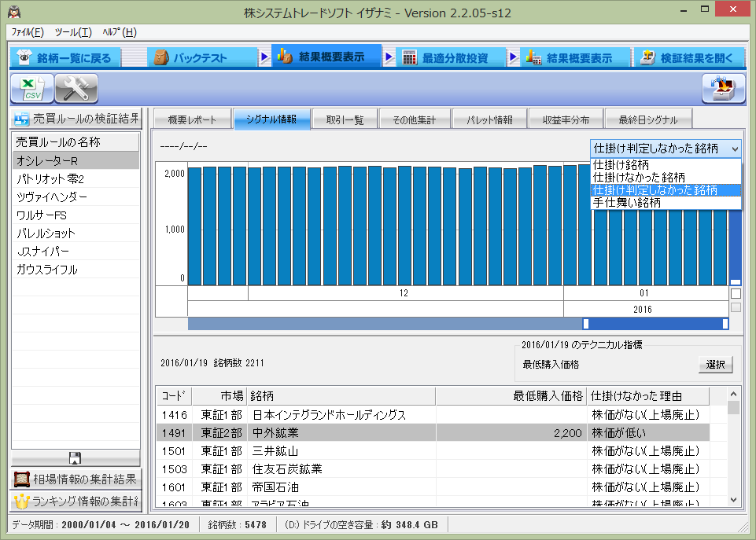Viewport: 756px width, 540px height.
Task: Switch to 収益率分布 tab
Action: [566, 119]
